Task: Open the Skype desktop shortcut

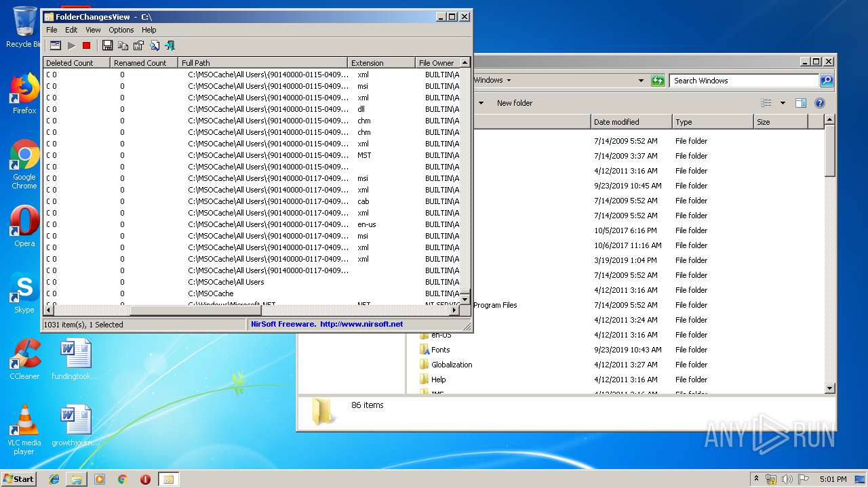Action: pyautogui.click(x=24, y=293)
